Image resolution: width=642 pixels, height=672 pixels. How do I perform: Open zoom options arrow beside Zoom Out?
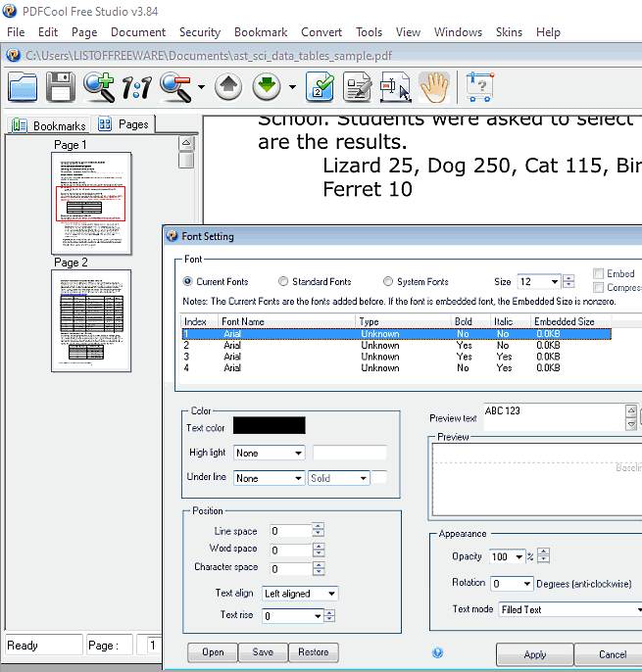201,87
